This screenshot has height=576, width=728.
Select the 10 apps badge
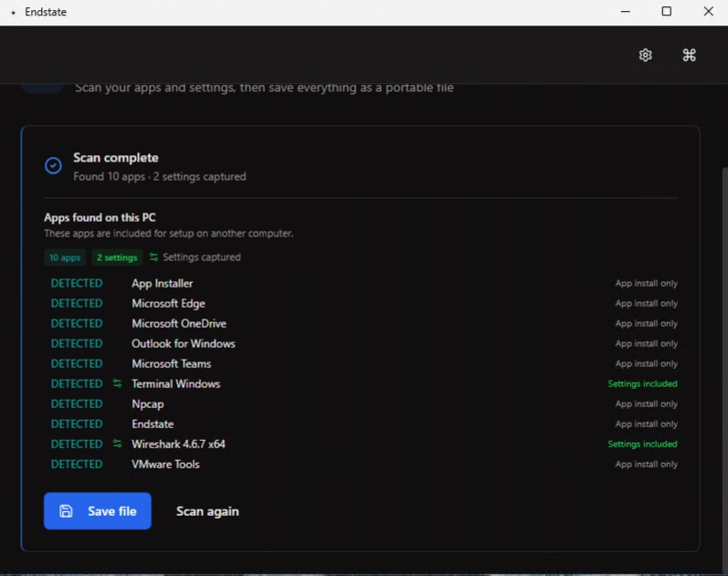[65, 257]
